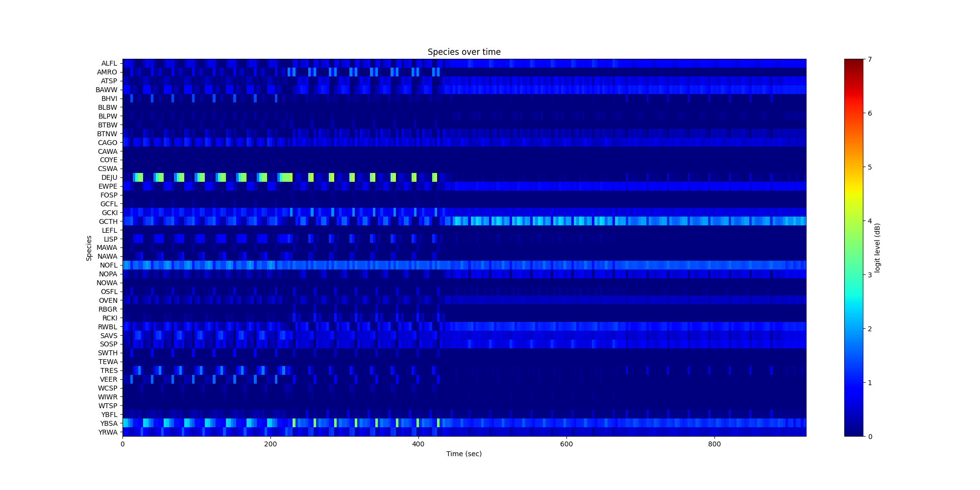Click the 'Time (sec)' x-axis label

(x=464, y=454)
